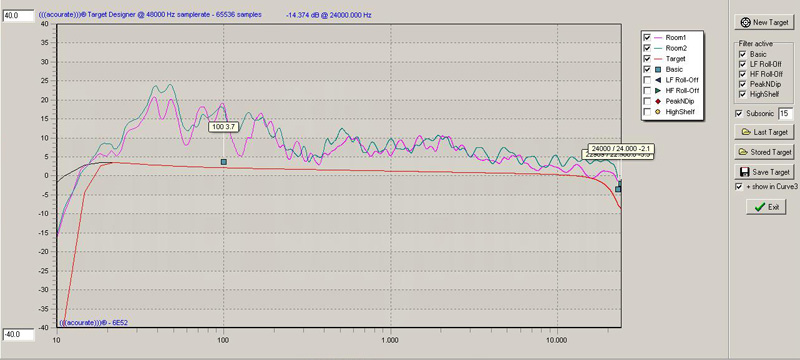Hide the Room2 curve in legend
Viewport: 800px width, 360px height.
[x=647, y=48]
